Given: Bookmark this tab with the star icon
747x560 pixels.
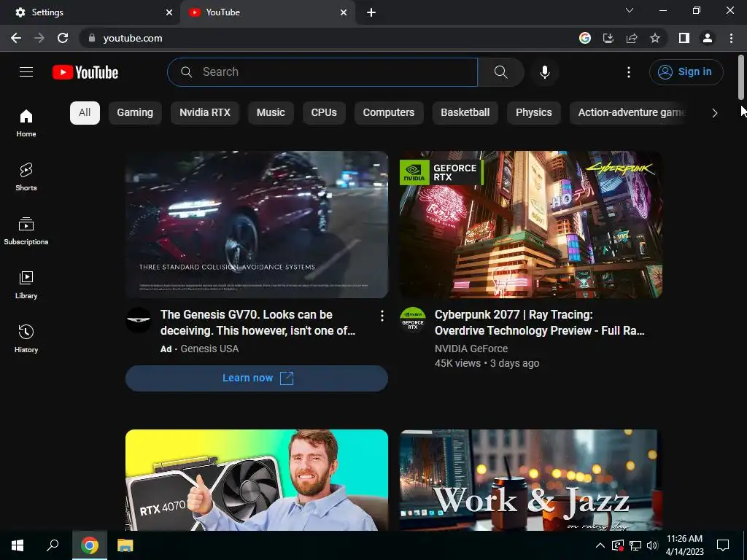Looking at the screenshot, I should click(655, 38).
